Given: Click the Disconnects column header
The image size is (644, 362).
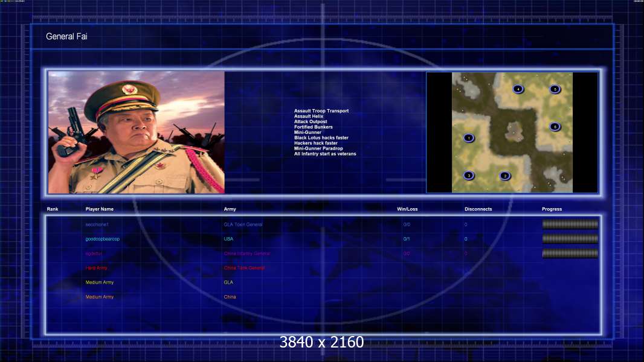Looking at the screenshot, I should coord(478,209).
